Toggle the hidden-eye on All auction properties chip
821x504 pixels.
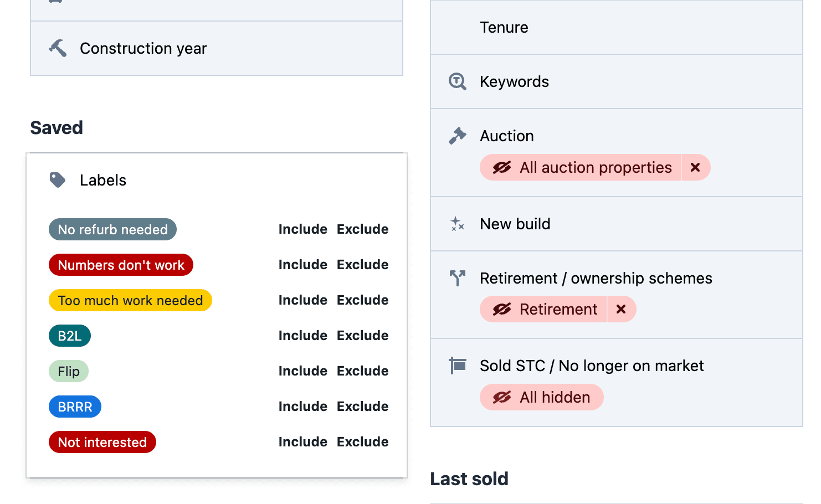coord(501,167)
